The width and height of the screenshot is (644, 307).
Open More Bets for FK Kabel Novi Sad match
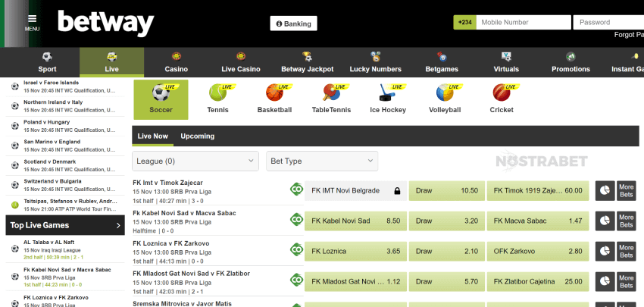pos(627,221)
